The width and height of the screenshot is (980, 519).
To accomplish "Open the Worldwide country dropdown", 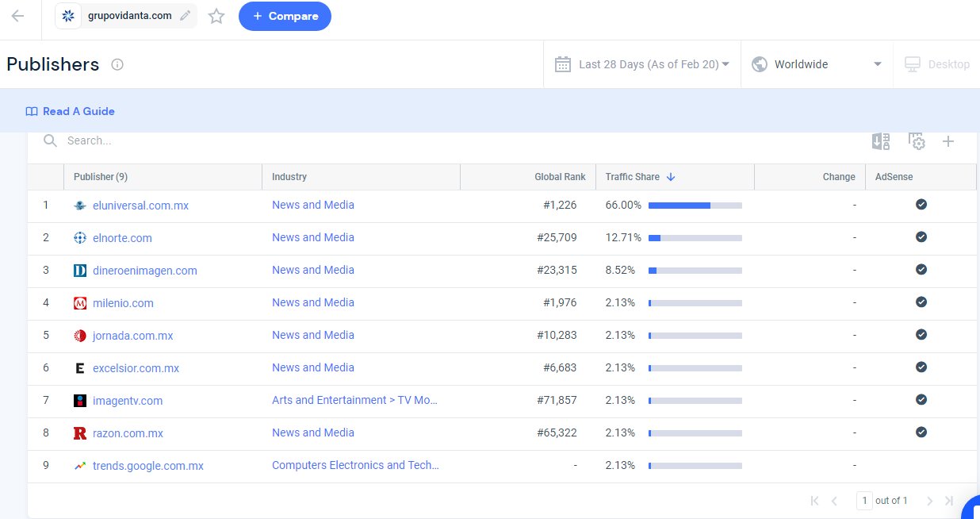I will click(817, 64).
